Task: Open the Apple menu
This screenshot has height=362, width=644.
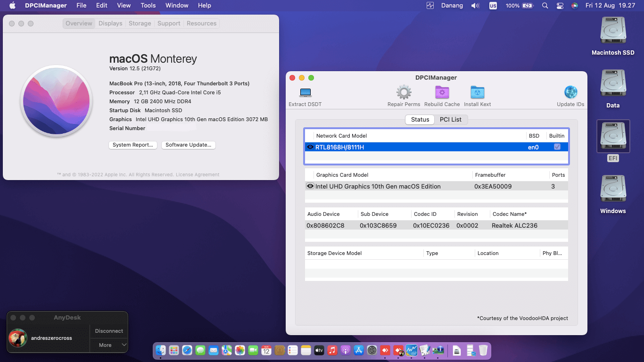Action: 13,6
